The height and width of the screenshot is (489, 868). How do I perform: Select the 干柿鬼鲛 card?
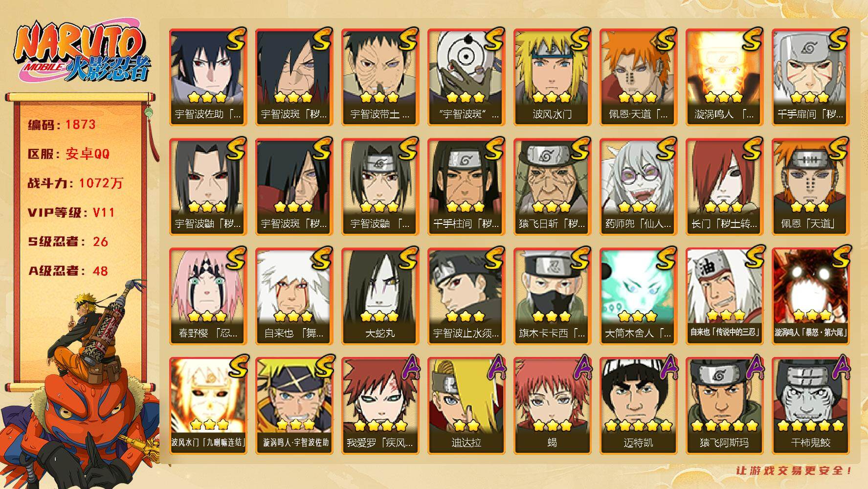pyautogui.click(x=810, y=405)
